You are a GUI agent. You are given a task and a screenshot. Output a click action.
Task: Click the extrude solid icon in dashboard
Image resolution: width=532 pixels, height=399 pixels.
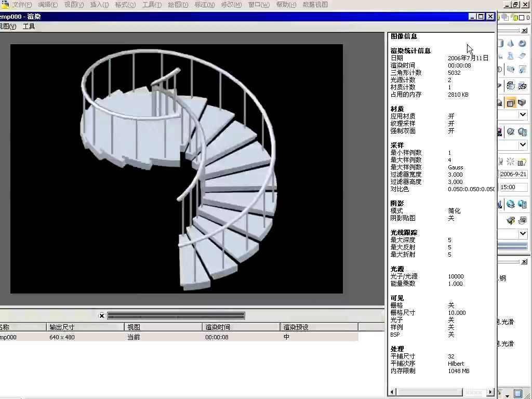pyautogui.click(x=511, y=70)
